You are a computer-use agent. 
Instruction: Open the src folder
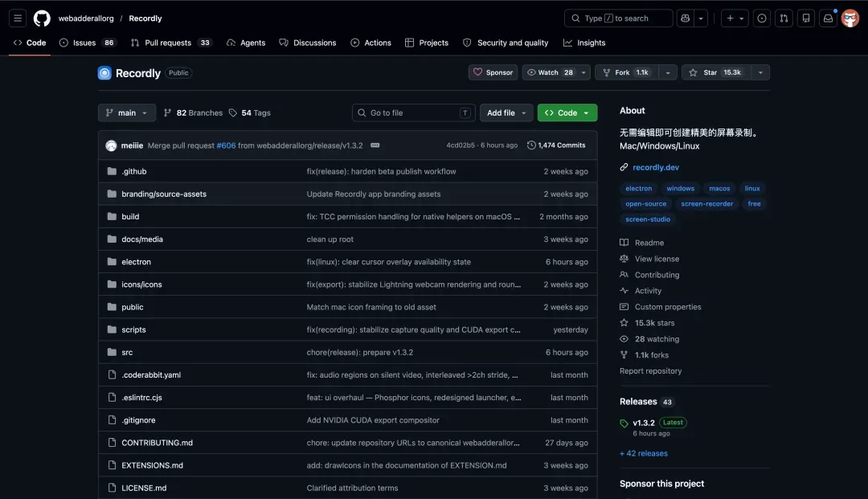click(x=127, y=352)
